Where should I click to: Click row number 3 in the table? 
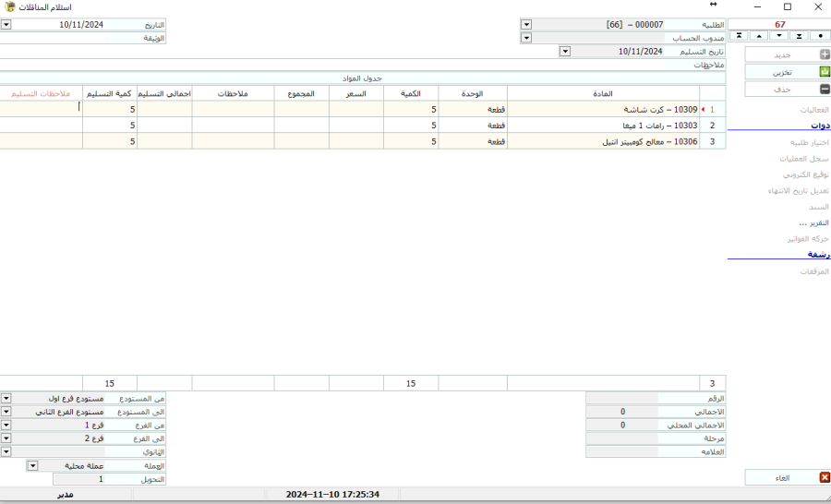(x=712, y=141)
